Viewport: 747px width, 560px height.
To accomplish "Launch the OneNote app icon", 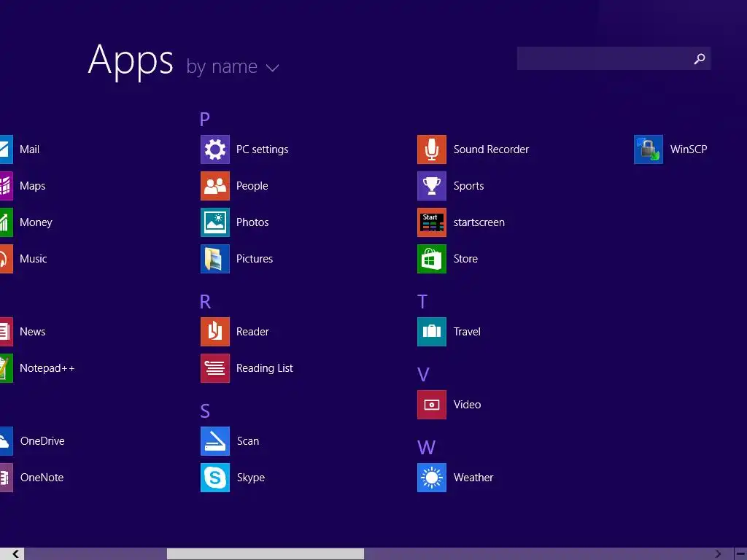I will click(6, 478).
